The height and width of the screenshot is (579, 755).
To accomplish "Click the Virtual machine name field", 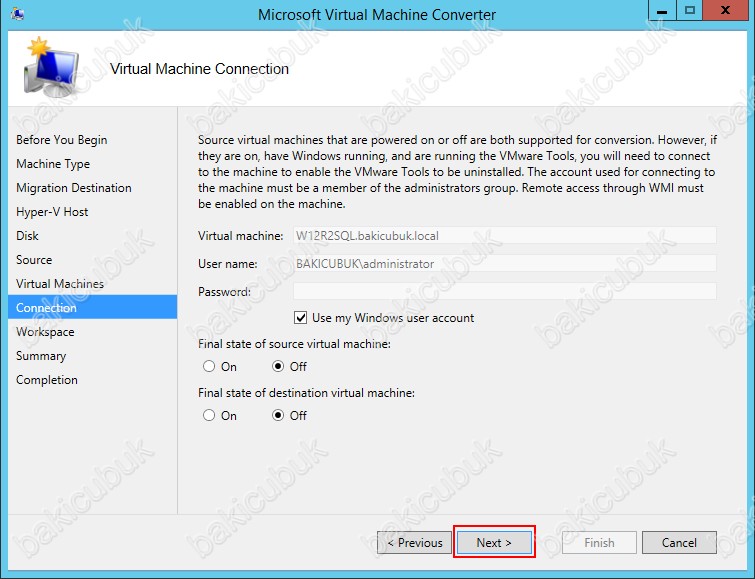I will coord(505,236).
